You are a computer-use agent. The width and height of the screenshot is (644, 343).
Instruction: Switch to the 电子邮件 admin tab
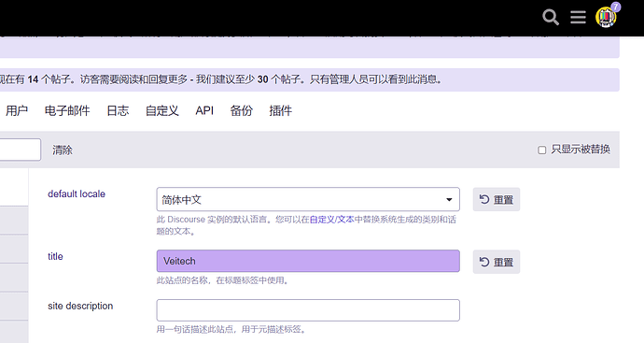[x=67, y=110]
